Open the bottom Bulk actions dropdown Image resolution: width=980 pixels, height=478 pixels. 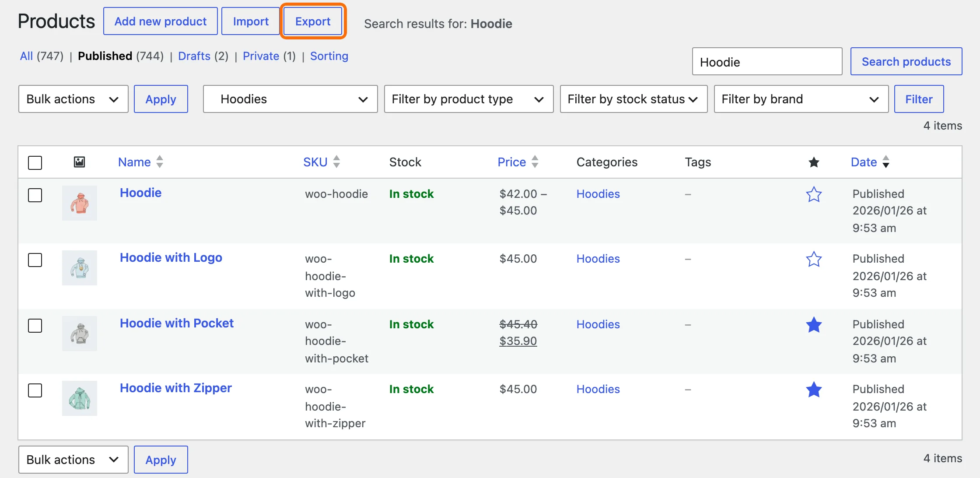(x=73, y=460)
